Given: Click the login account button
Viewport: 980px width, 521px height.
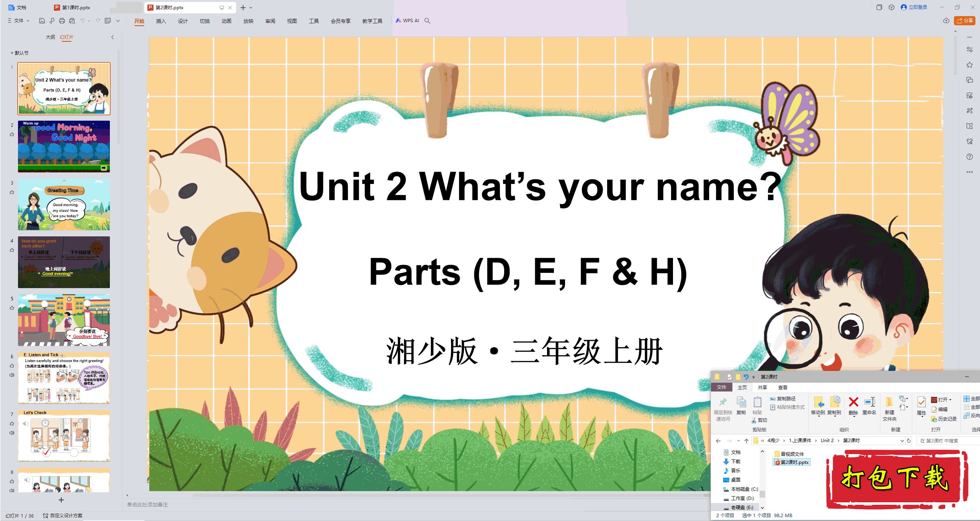Looking at the screenshot, I should coord(914,7).
